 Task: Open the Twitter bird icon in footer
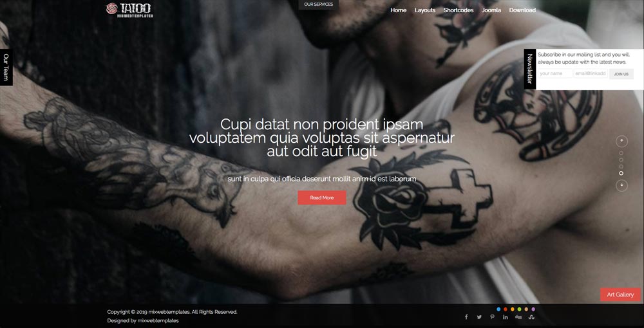click(479, 317)
